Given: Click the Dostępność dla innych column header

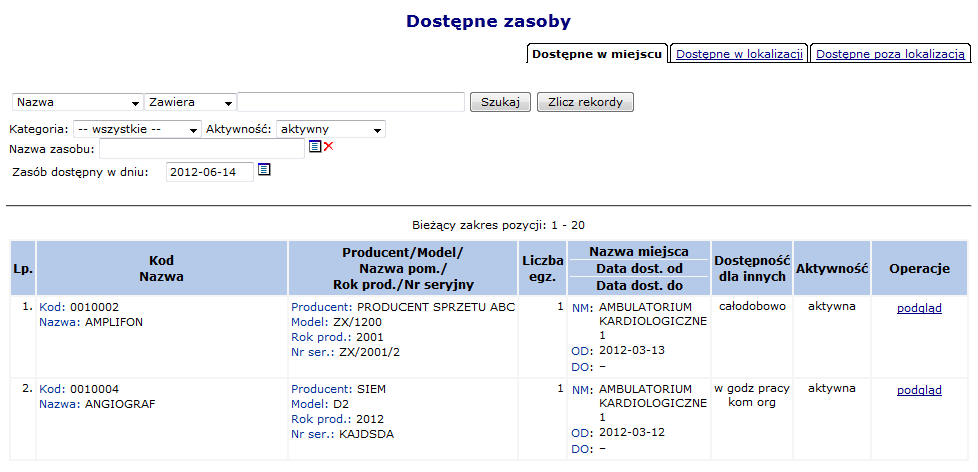Looking at the screenshot, I should click(752, 269).
